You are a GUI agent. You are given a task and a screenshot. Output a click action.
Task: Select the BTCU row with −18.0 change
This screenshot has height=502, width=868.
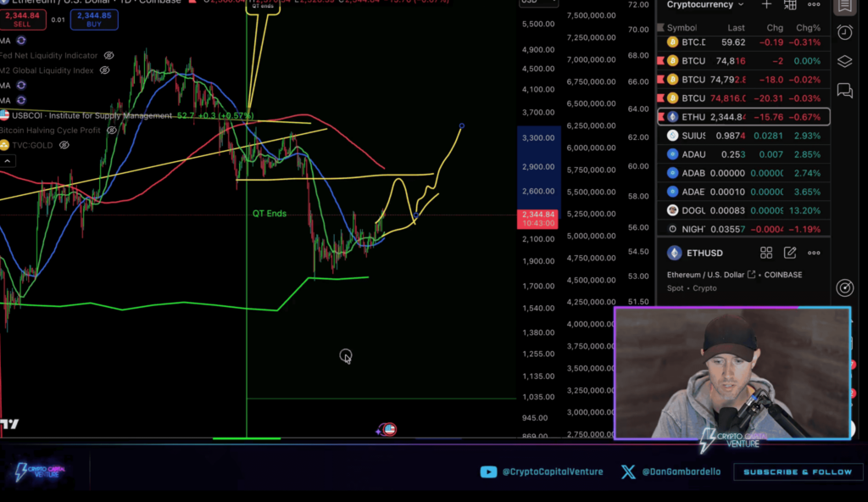743,80
